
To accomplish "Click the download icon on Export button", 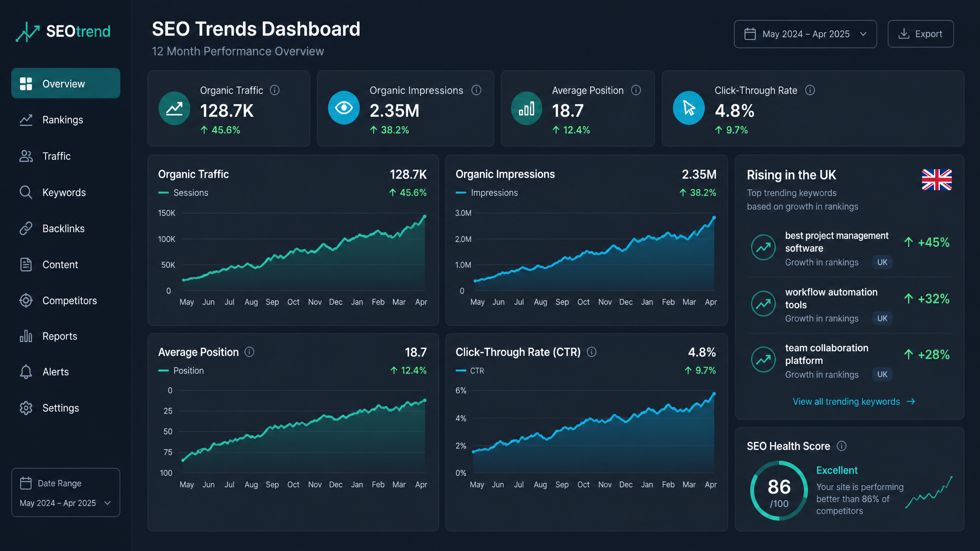I will (904, 34).
